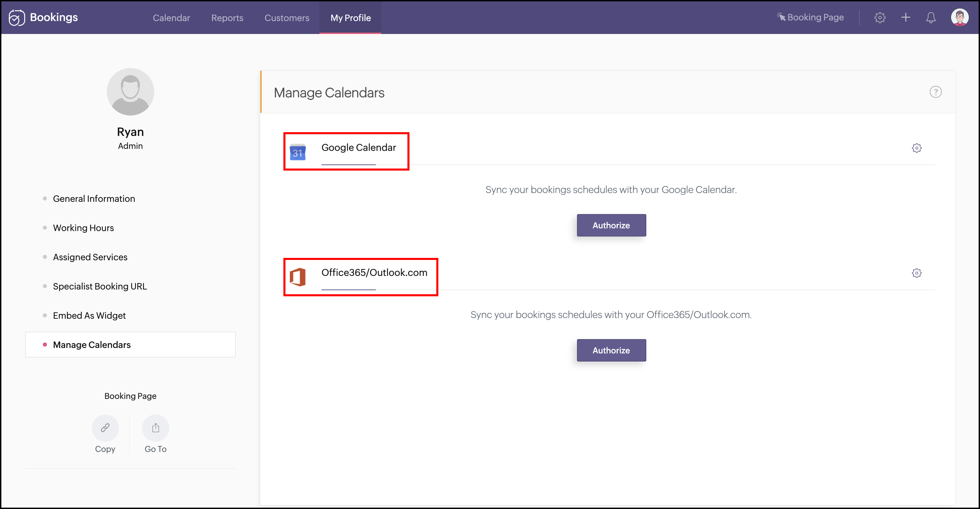Click Ryan's profile picture placeholder
Viewport: 980px width, 509px height.
click(130, 92)
